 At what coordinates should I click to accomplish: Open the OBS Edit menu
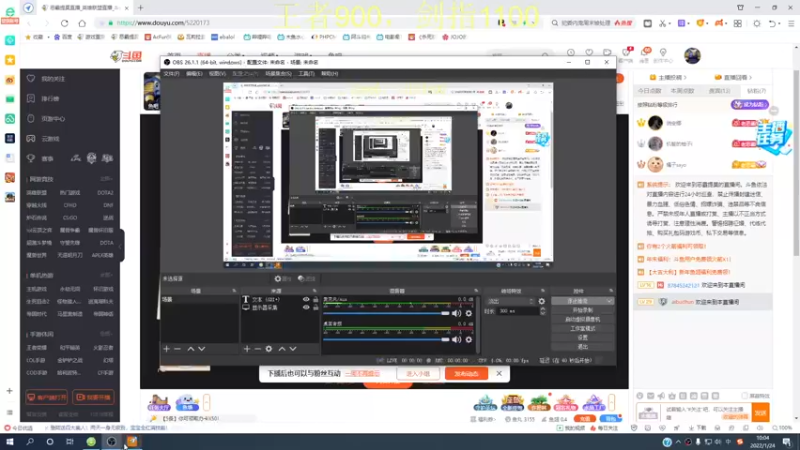pos(194,73)
